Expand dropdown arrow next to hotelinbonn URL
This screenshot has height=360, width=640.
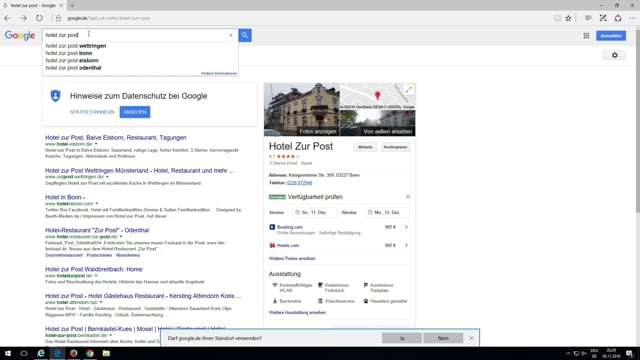[97, 203]
